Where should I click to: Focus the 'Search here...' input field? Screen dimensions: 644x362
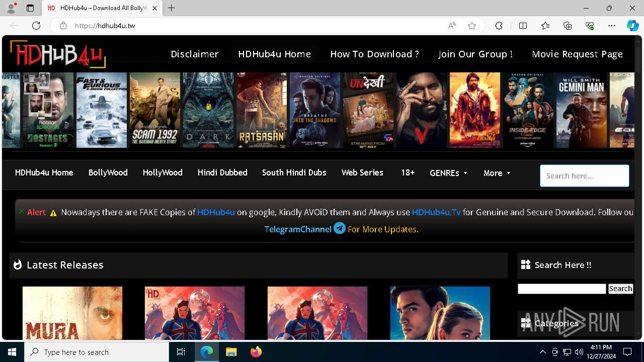[585, 176]
